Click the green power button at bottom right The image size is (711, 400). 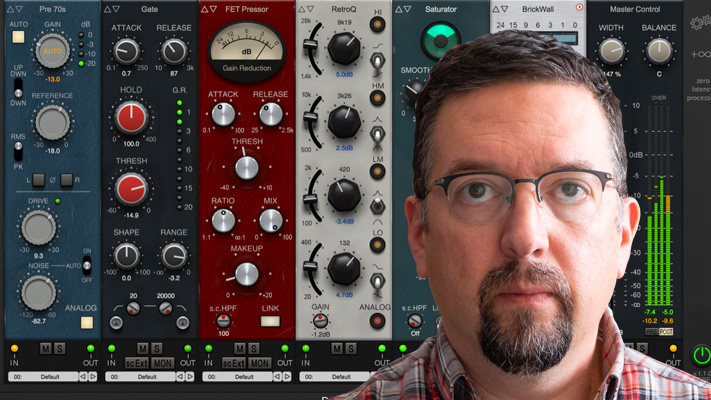pos(702,355)
